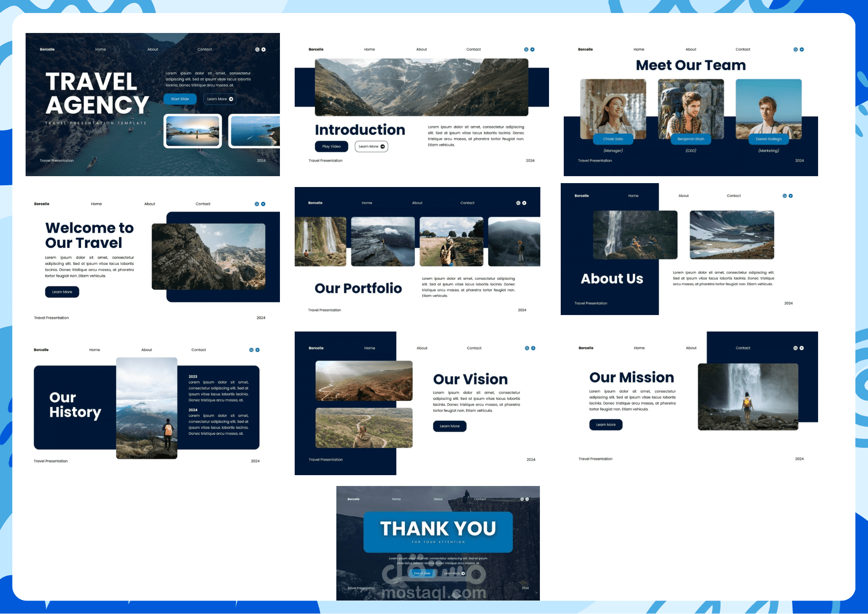
Task: Click the "2023" heading on Our History slide
Action: 193,377
